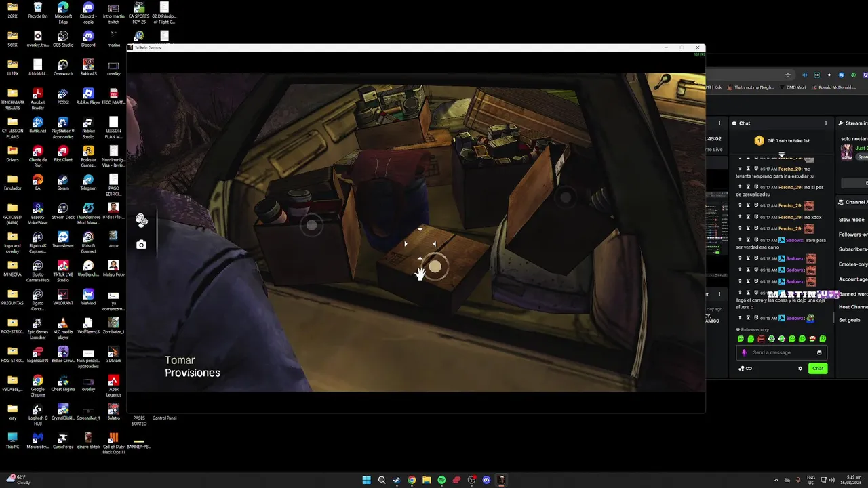868x488 pixels.
Task: Launch Acrobat Reader from the desktop
Action: click(x=37, y=99)
